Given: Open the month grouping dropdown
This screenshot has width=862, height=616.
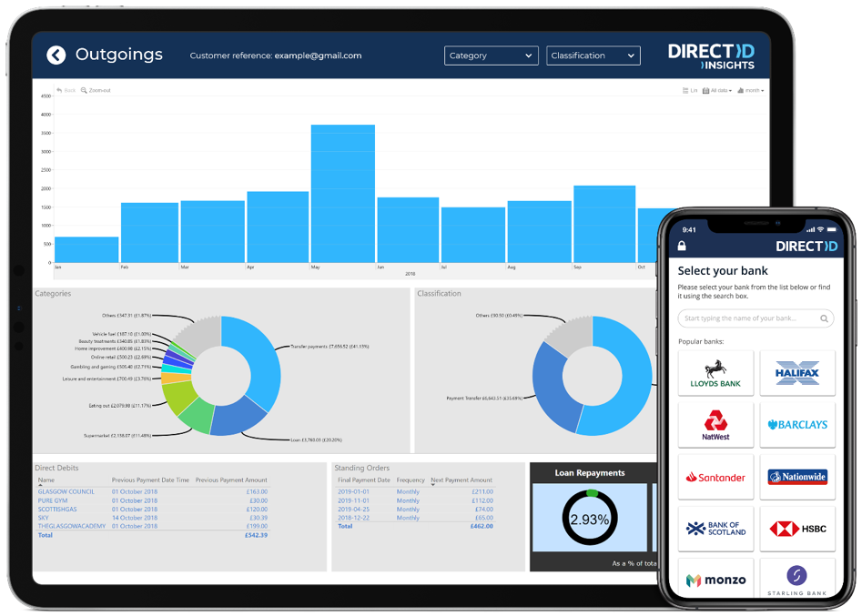Looking at the screenshot, I should click(x=750, y=90).
